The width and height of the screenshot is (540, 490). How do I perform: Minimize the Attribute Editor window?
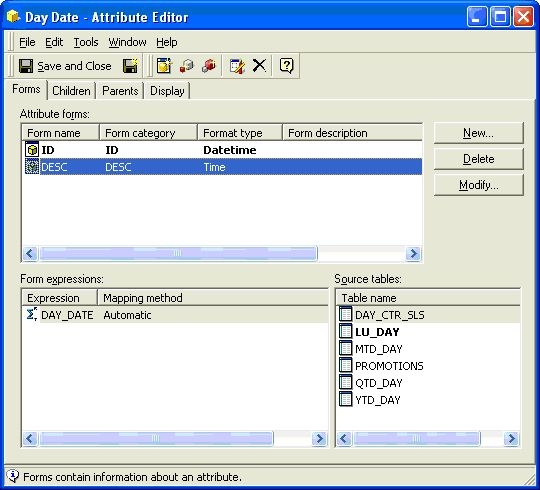(477, 16)
